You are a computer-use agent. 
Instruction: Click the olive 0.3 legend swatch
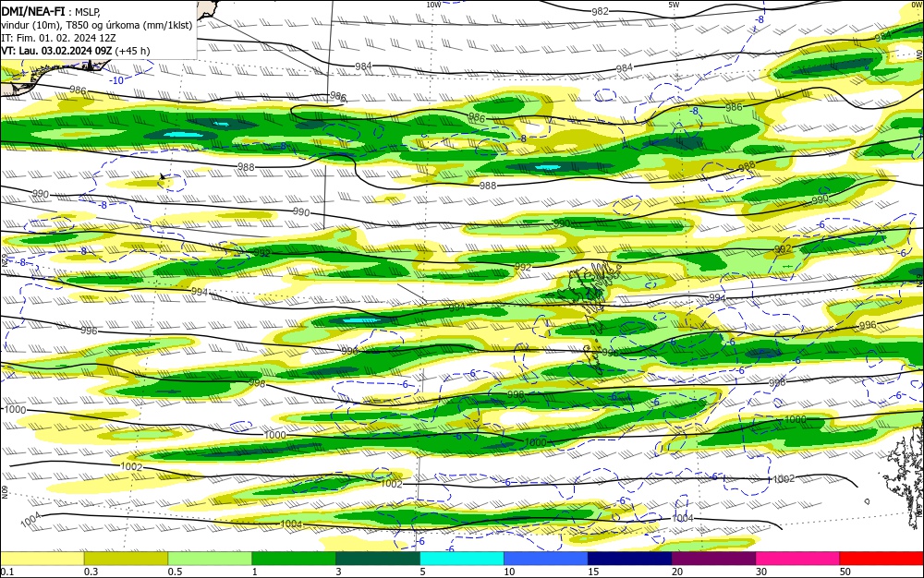click(x=126, y=558)
